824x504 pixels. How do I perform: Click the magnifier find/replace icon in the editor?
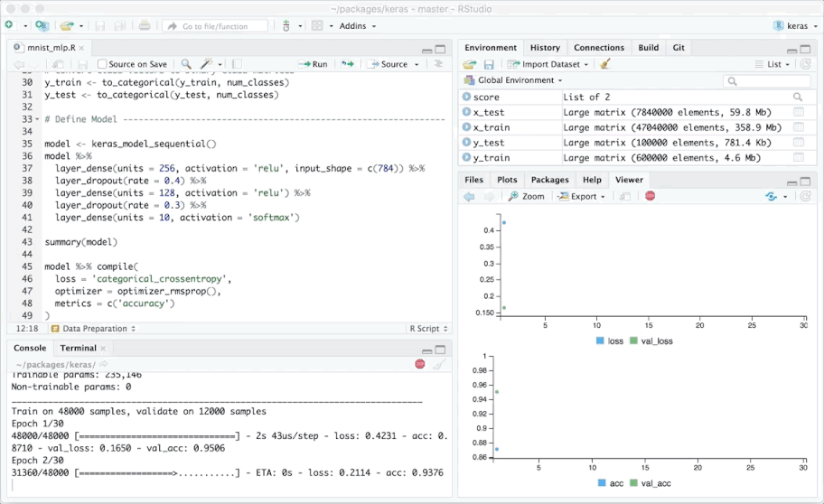[x=186, y=64]
